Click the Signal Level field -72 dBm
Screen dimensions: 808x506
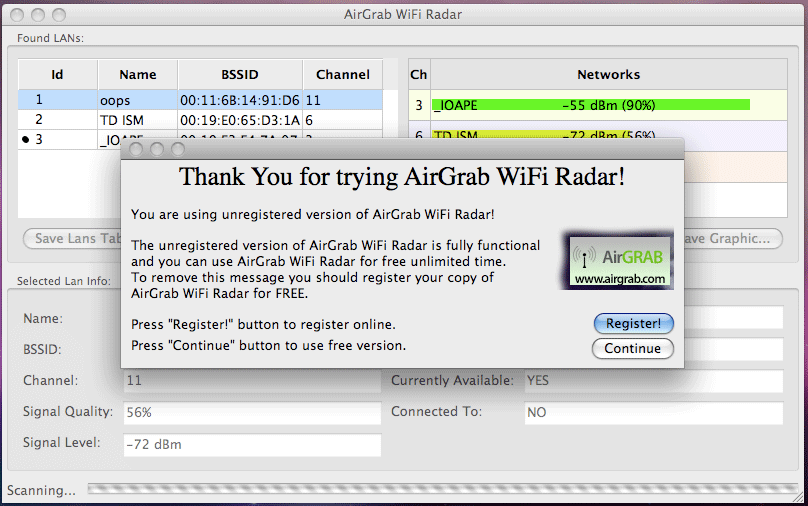[x=252, y=445]
